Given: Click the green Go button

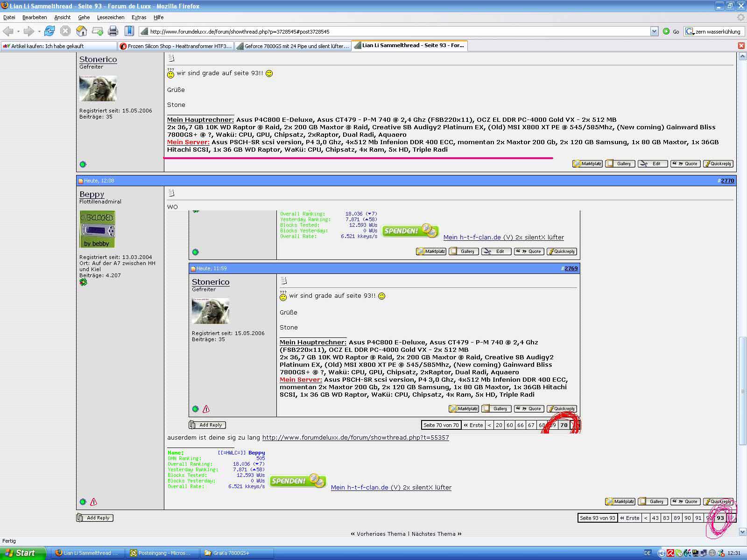Looking at the screenshot, I should tap(671, 31).
